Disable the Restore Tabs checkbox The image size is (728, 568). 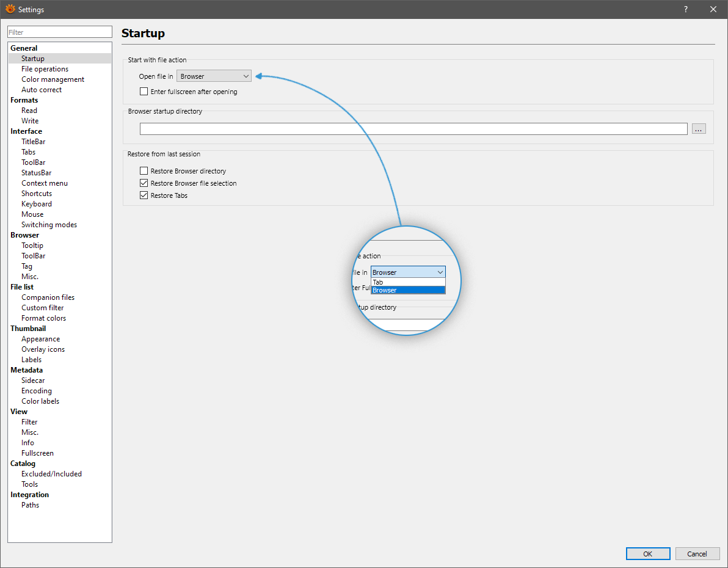click(x=144, y=195)
